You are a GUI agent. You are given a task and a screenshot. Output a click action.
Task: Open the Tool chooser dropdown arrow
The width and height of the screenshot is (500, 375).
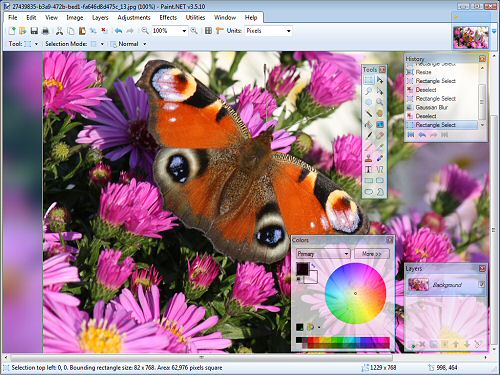coord(36,44)
